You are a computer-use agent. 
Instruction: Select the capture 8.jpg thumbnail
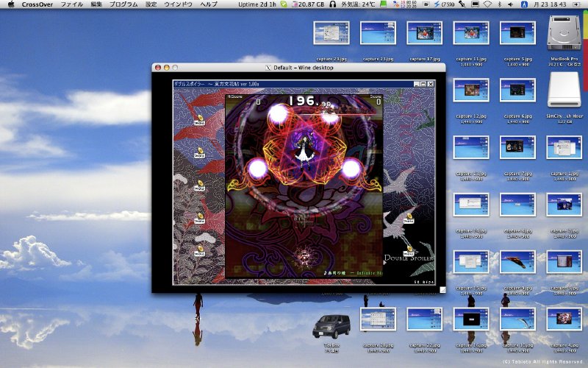click(x=517, y=205)
